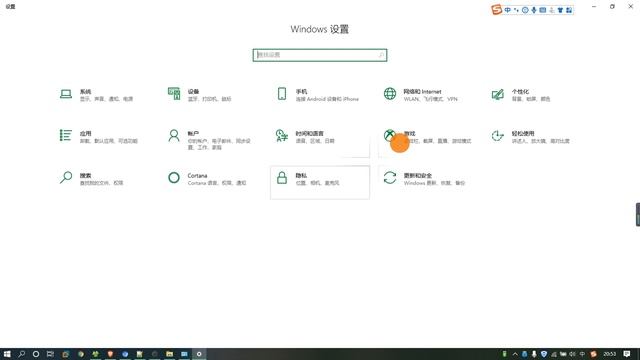The width and height of the screenshot is (640, 360).
Task: Click the Sogou S logo on IME bar
Action: point(496,9)
